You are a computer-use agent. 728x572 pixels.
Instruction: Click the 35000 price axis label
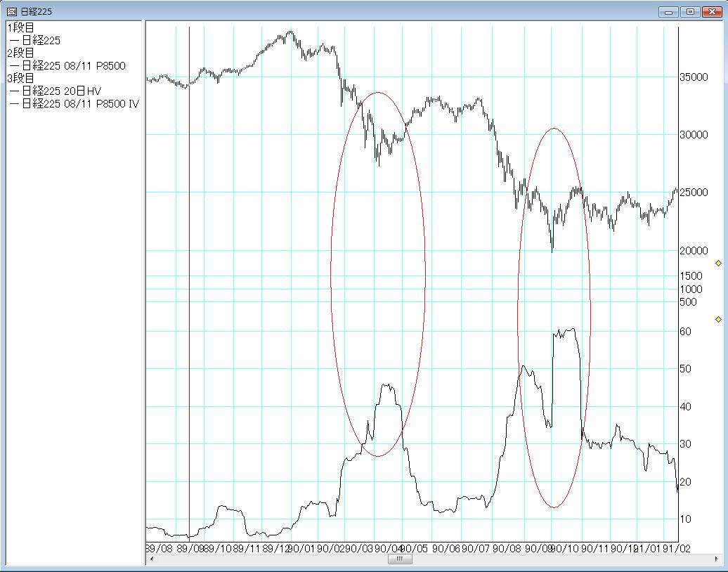coord(694,77)
